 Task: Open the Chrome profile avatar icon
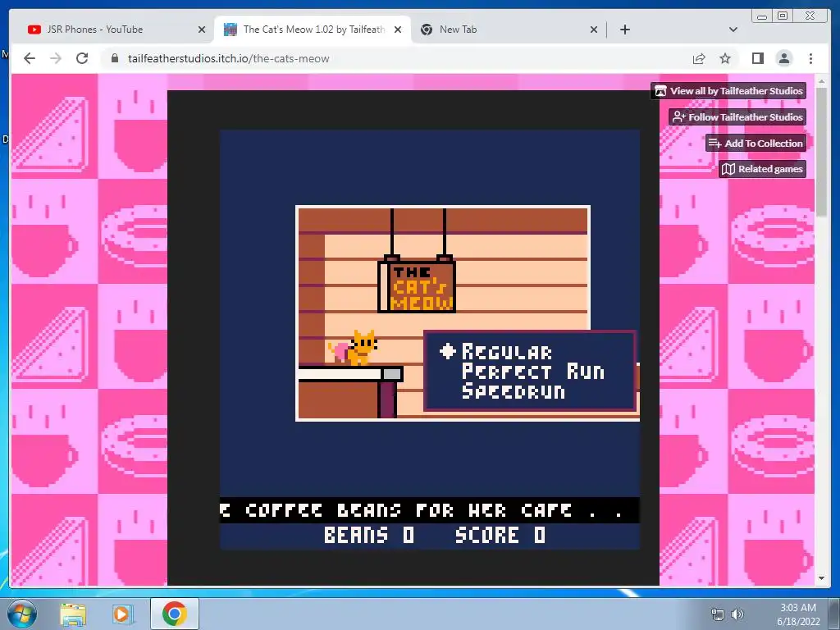pos(783,58)
